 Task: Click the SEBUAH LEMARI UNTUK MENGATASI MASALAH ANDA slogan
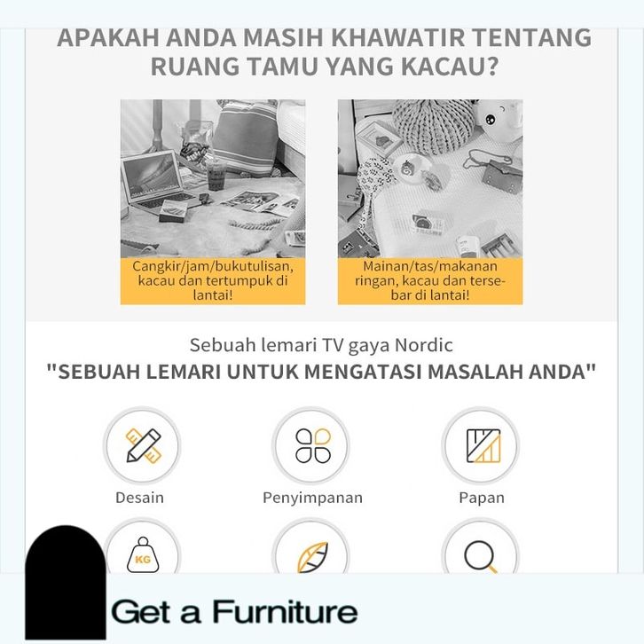tap(321, 372)
